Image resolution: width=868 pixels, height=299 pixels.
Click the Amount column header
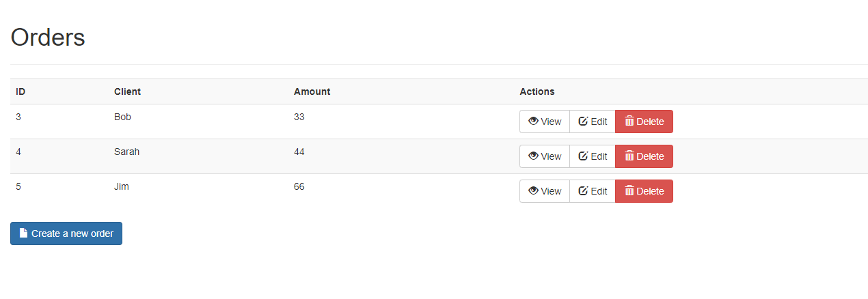click(312, 91)
